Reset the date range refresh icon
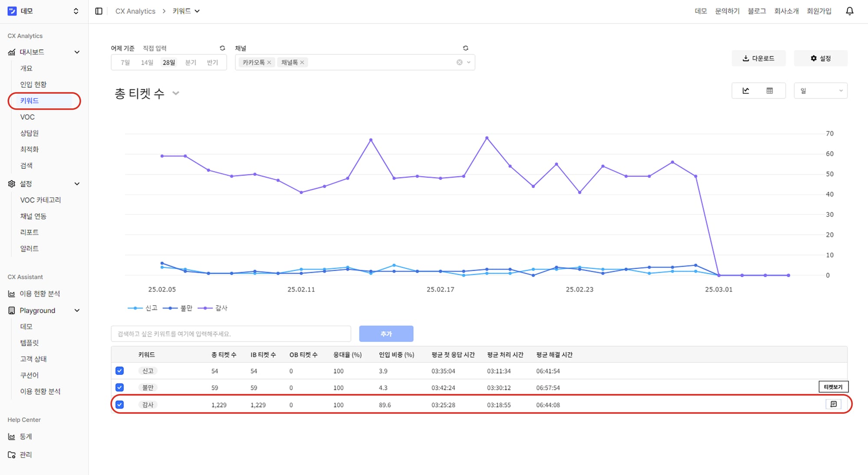Image resolution: width=868 pixels, height=475 pixels. click(222, 48)
